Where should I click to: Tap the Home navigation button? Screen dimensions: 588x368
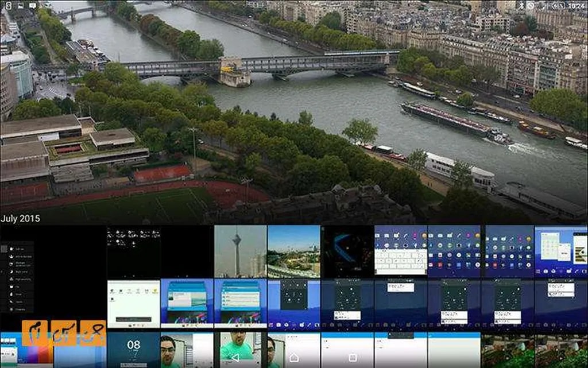(294, 357)
